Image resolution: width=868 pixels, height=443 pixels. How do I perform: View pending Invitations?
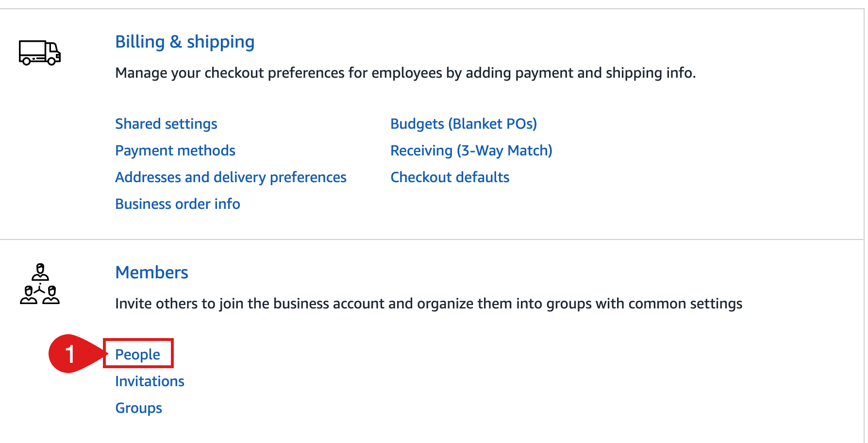pos(150,381)
